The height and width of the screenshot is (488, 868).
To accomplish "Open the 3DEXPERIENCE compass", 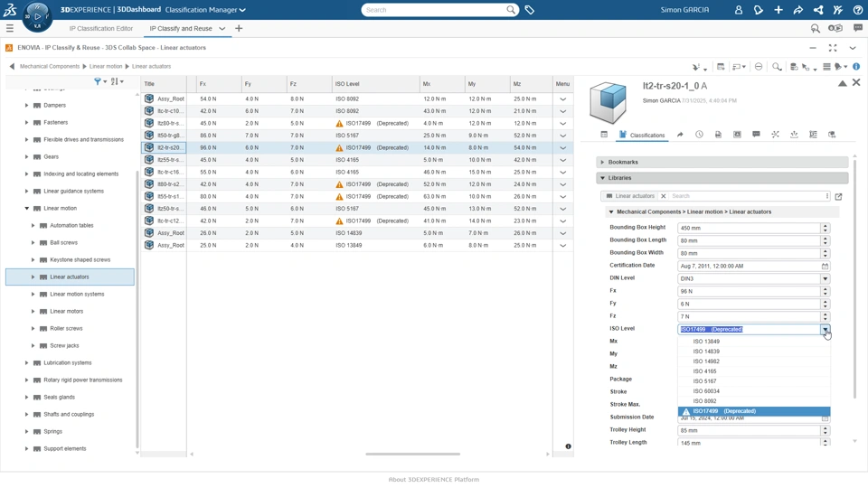I will [x=37, y=15].
